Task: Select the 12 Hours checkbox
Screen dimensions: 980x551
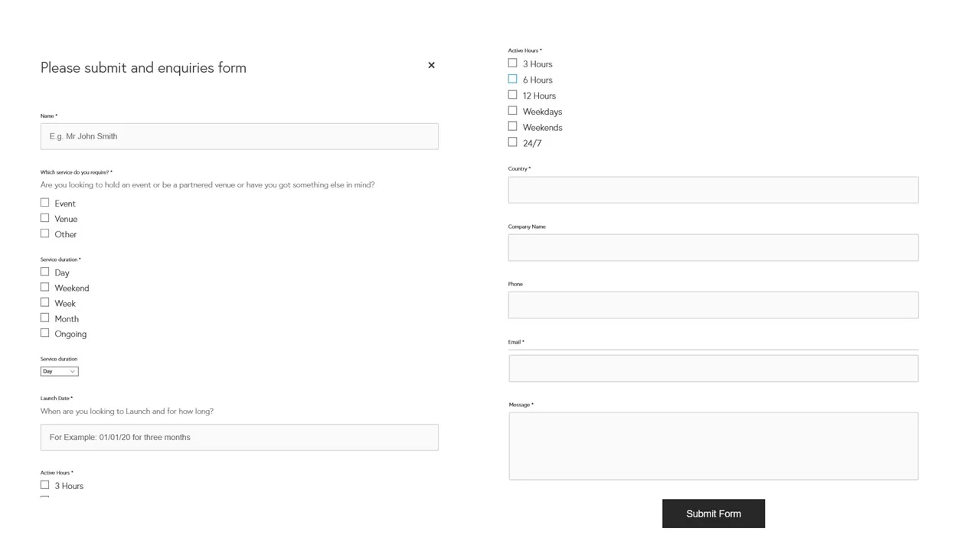Action: (513, 95)
